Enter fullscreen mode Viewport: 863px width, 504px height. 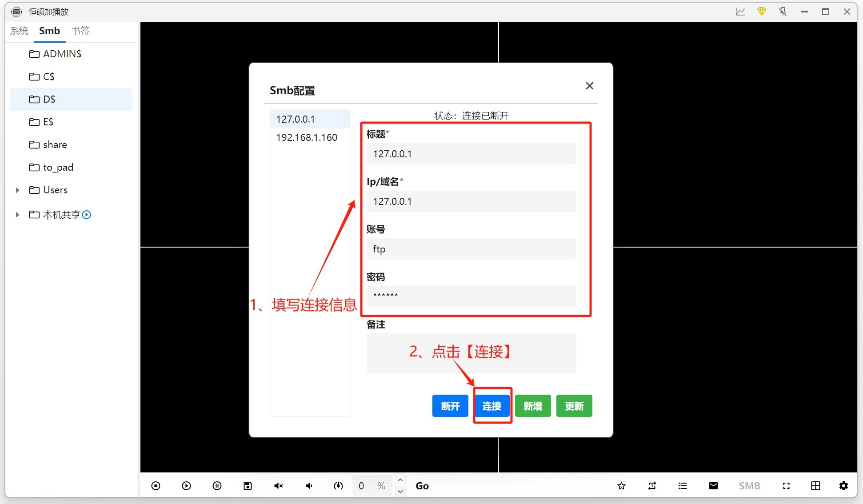pos(786,486)
